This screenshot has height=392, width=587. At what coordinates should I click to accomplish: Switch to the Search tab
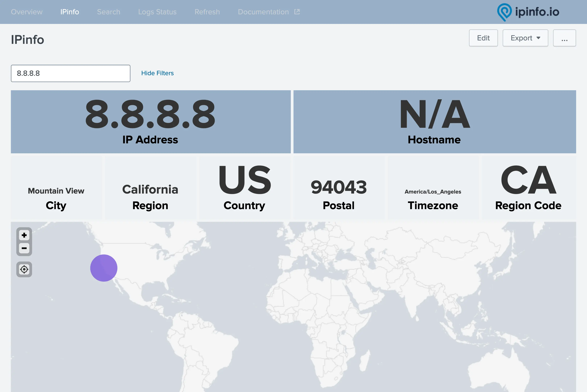coord(109,12)
